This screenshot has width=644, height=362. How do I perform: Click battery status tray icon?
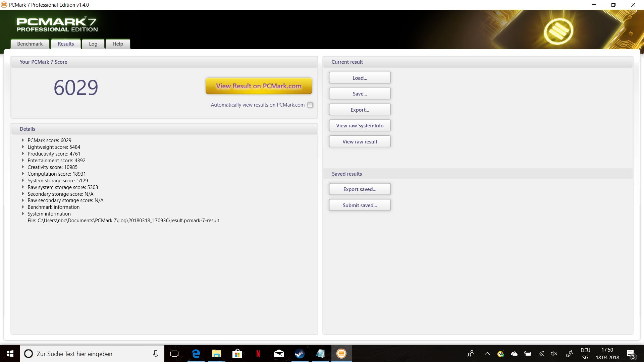click(x=528, y=354)
